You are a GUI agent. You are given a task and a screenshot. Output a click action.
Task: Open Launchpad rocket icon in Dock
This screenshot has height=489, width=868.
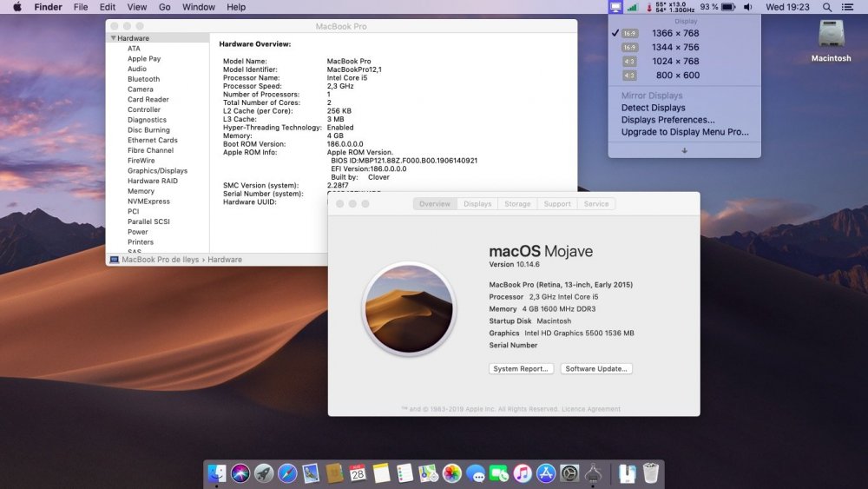(x=264, y=473)
